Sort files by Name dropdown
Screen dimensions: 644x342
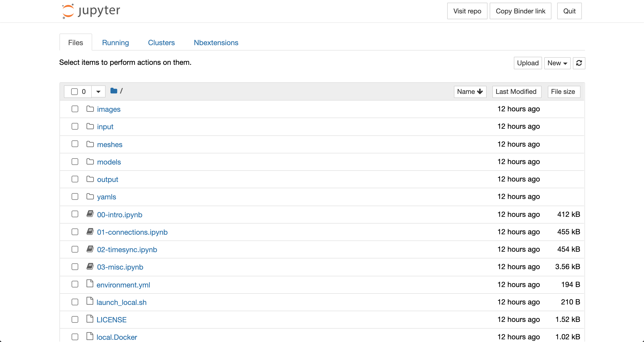pos(470,92)
